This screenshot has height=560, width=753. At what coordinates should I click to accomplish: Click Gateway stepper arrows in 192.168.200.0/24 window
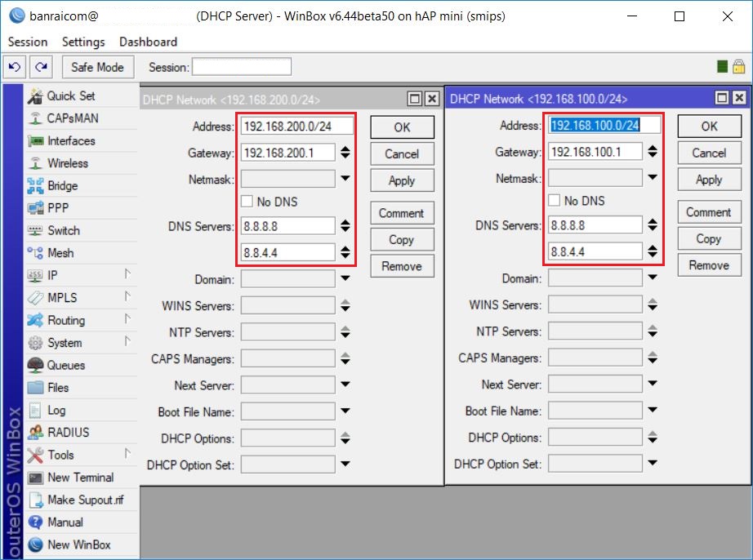click(x=345, y=153)
